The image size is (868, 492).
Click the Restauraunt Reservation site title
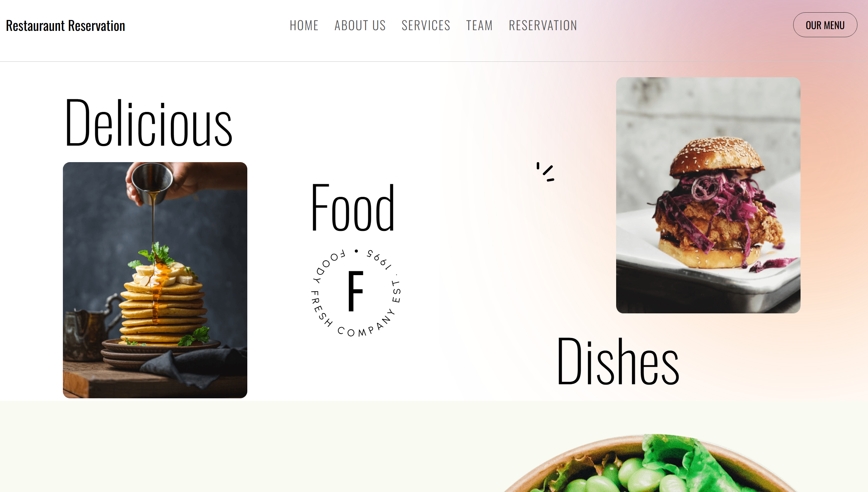pyautogui.click(x=65, y=26)
